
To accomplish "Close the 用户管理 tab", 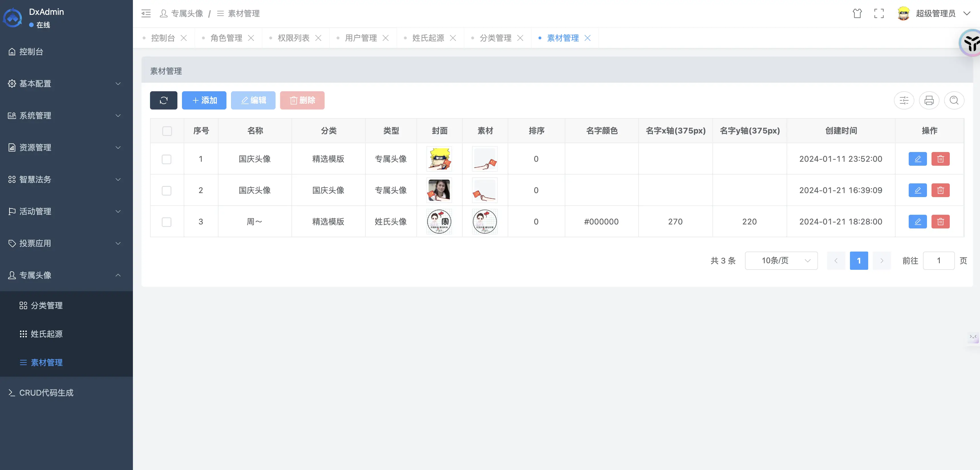I will click(x=386, y=38).
